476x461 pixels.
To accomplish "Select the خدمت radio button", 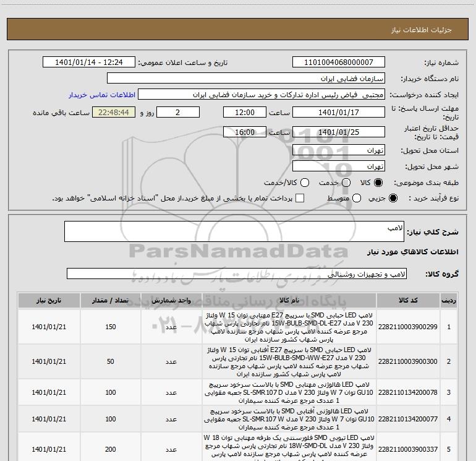I will 346,183.
